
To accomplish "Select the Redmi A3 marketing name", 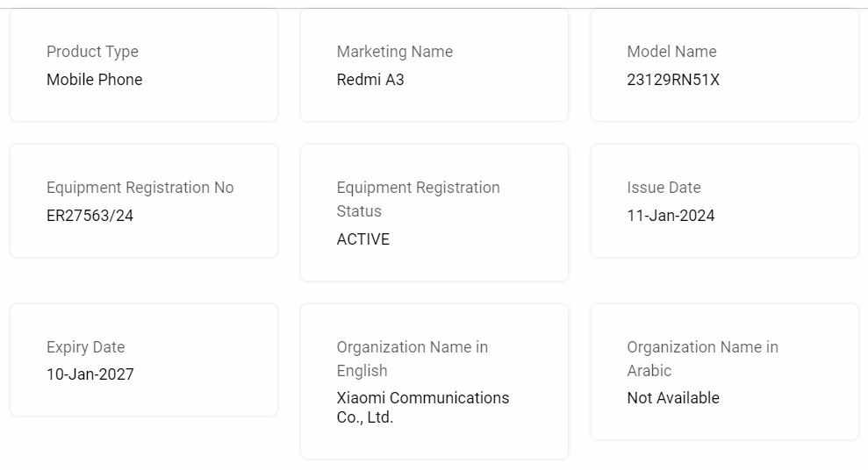I will 370,80.
